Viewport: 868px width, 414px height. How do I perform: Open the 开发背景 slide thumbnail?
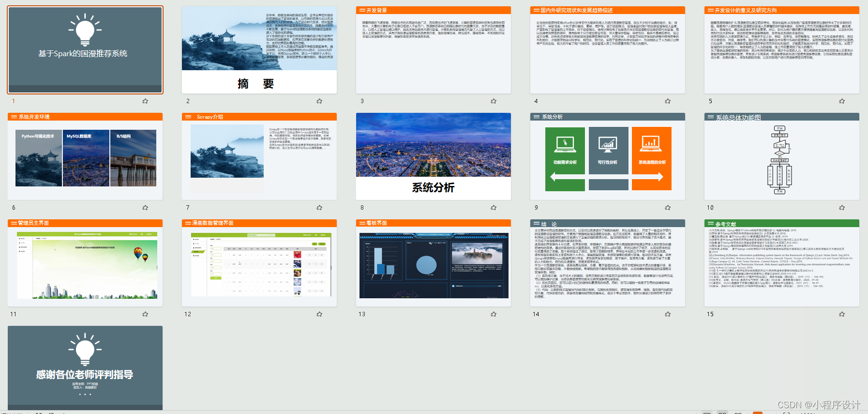tap(434, 50)
